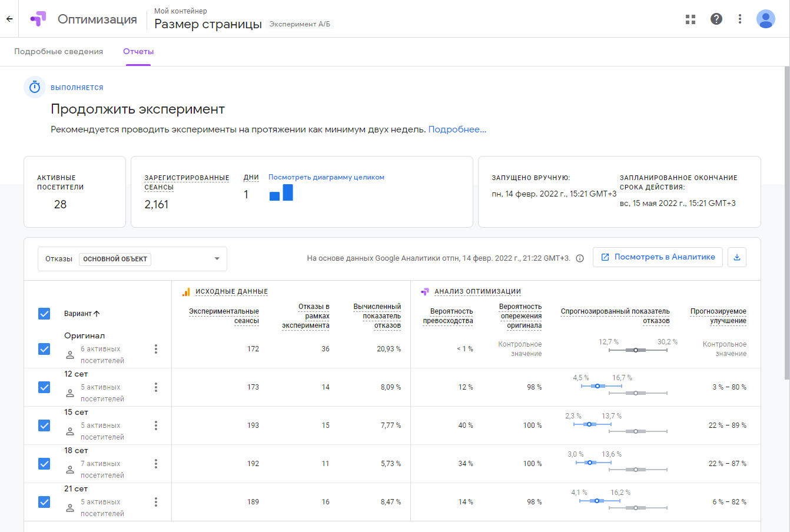Click the ДНИ label
The image size is (790, 532).
(x=251, y=177)
